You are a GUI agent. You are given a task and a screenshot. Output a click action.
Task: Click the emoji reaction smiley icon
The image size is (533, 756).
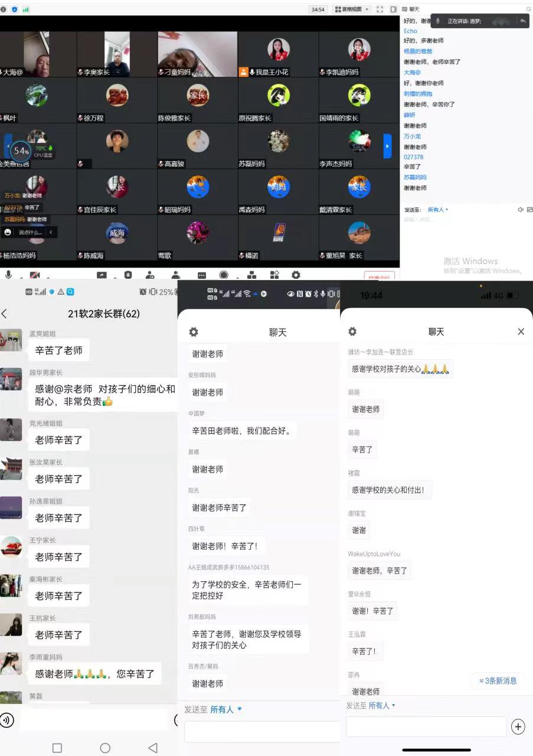8,232
